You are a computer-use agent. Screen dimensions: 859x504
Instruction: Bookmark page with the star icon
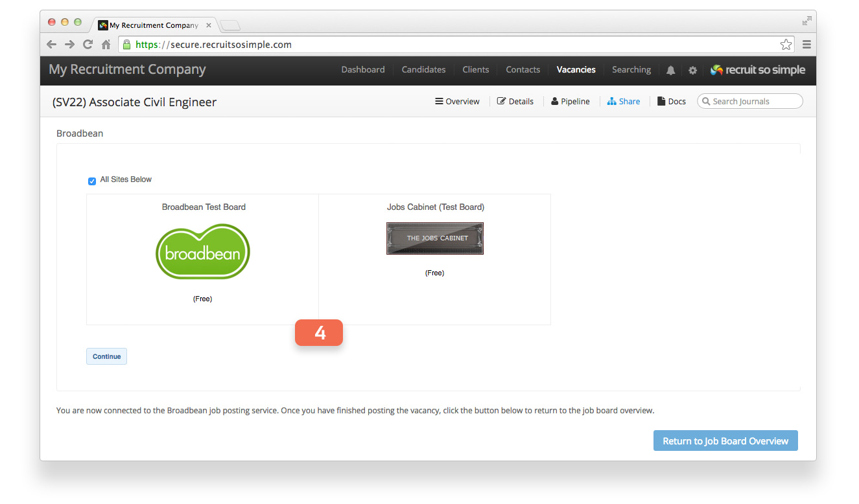click(x=786, y=45)
